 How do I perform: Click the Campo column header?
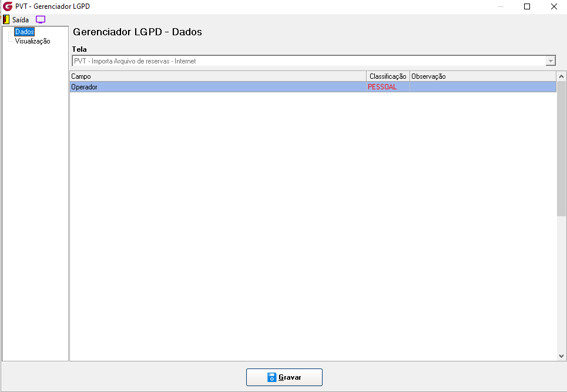pos(218,76)
